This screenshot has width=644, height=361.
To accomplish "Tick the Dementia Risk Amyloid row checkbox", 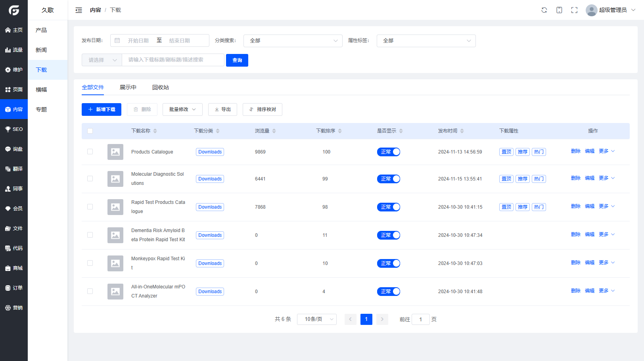I will pyautogui.click(x=90, y=235).
